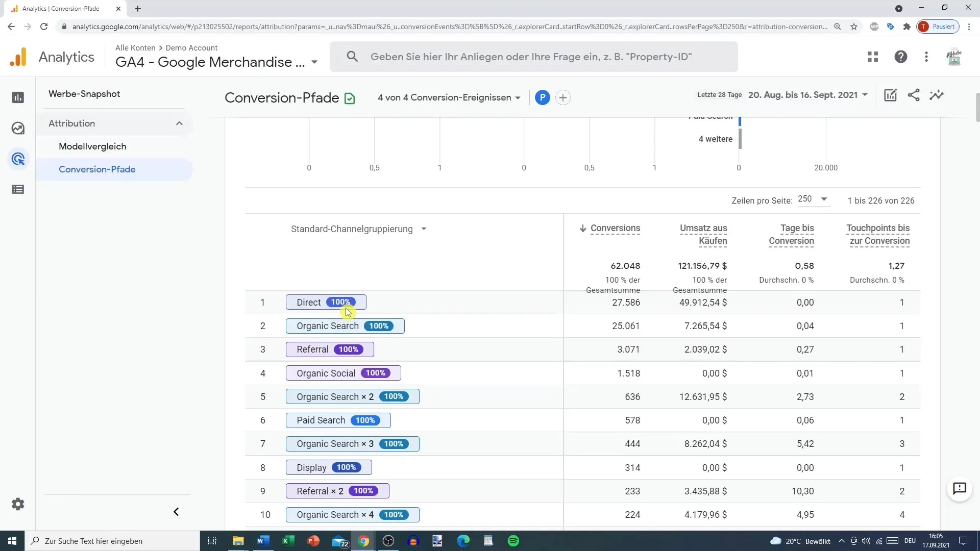Sort by Tage bis Conversion column
The image size is (980, 551).
coord(791,235)
